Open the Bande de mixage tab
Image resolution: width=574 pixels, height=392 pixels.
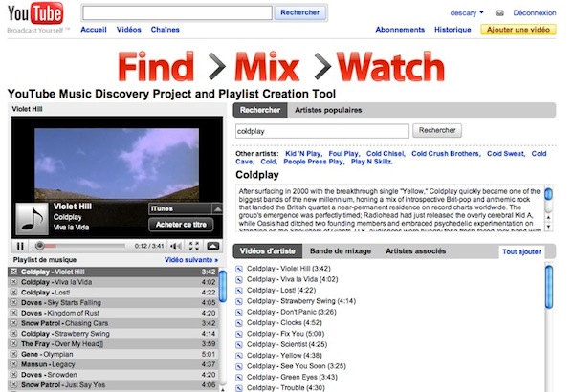pos(341,251)
